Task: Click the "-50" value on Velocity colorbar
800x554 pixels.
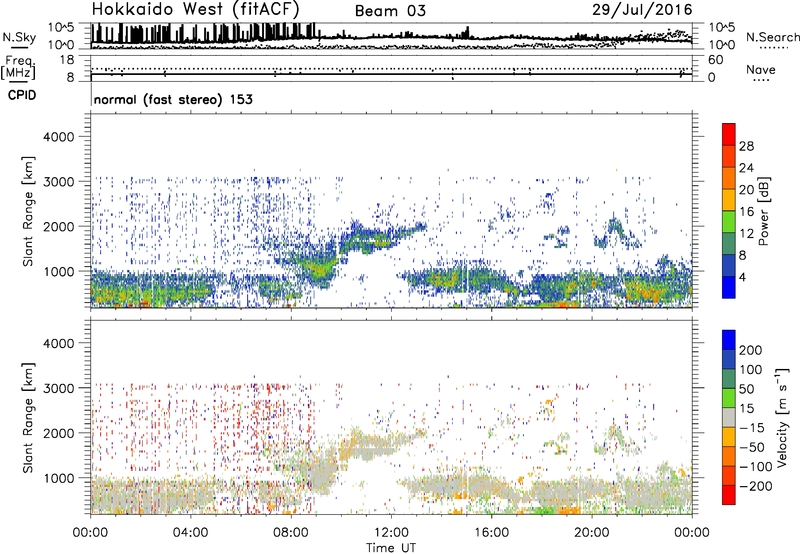Action: (x=752, y=447)
